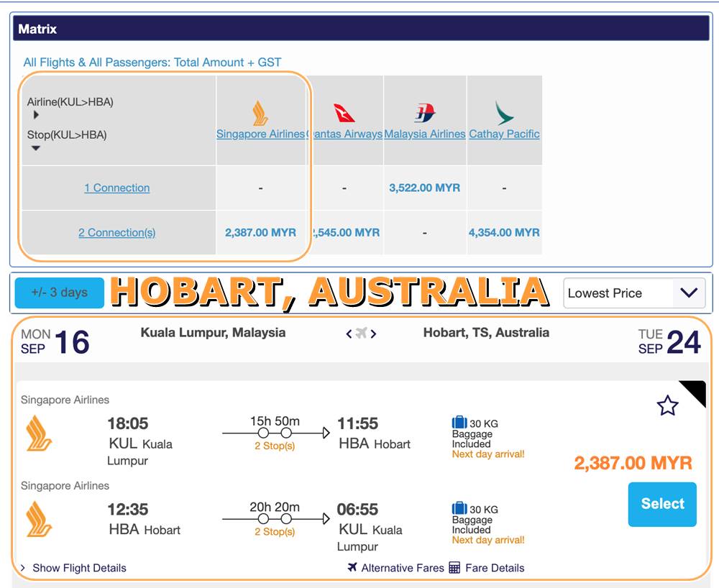Click Hobart, TS, Australia destination heading
Image resolution: width=719 pixels, height=588 pixels.
click(486, 333)
